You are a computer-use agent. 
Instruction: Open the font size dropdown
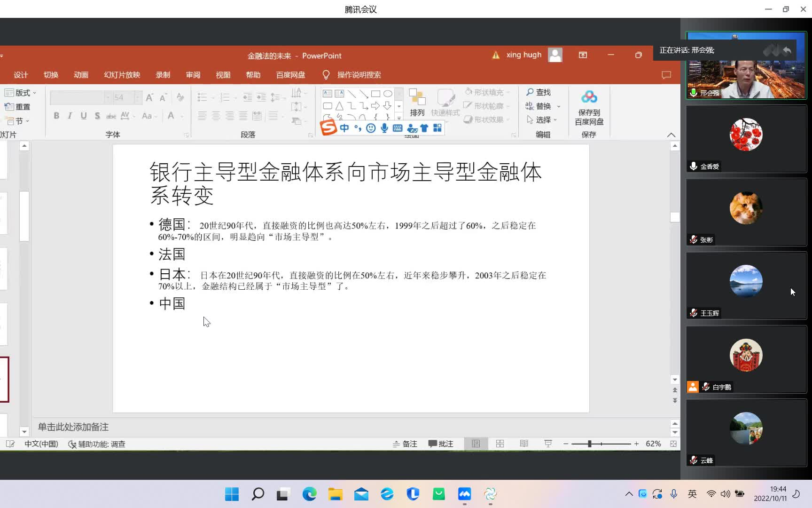pos(138,97)
